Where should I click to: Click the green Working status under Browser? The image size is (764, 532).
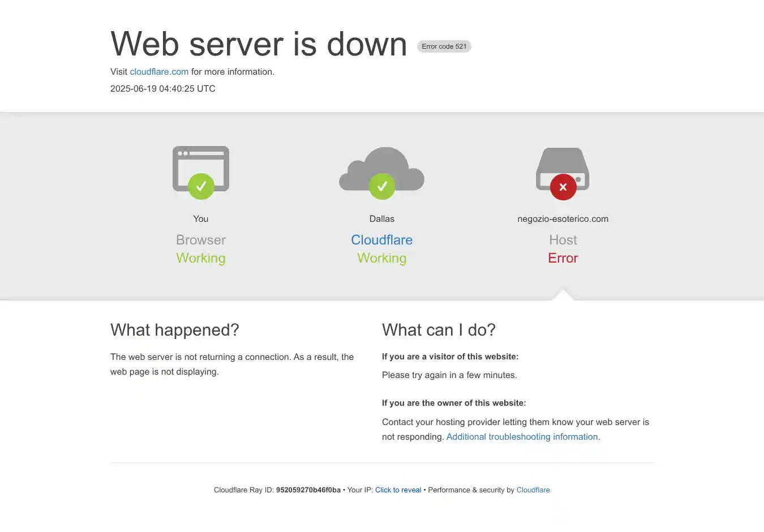201,258
